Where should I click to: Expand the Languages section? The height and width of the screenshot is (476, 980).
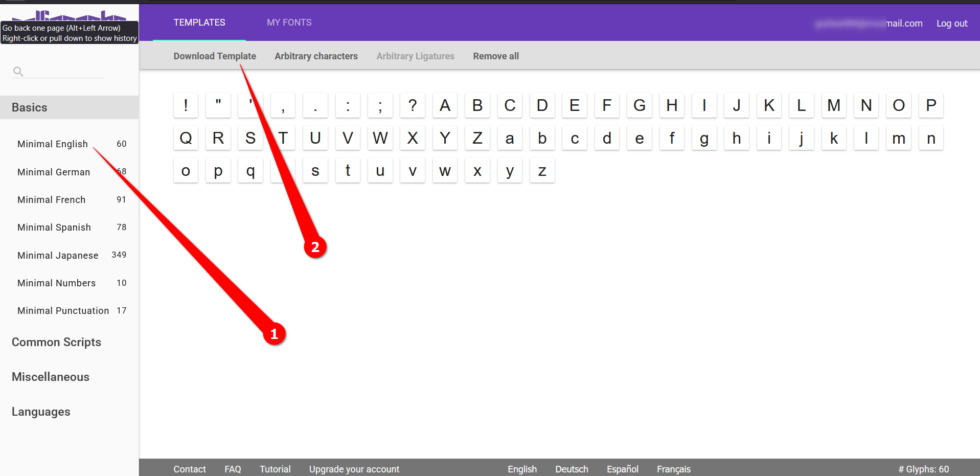point(41,412)
